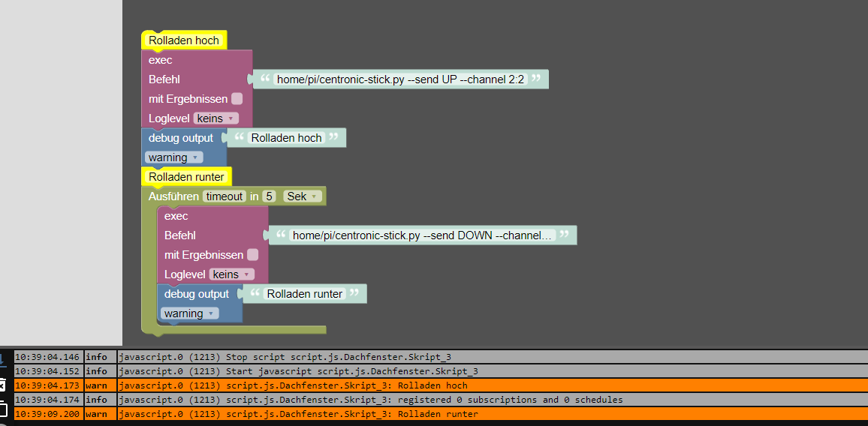Select the yellow 'Rolladen runter' comment block
This screenshot has height=426, width=868.
[186, 177]
